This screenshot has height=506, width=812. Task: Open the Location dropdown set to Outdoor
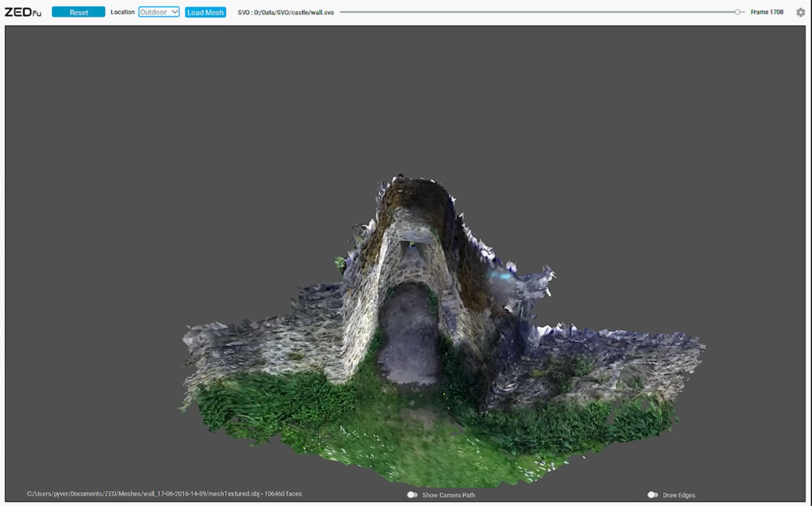pos(159,12)
